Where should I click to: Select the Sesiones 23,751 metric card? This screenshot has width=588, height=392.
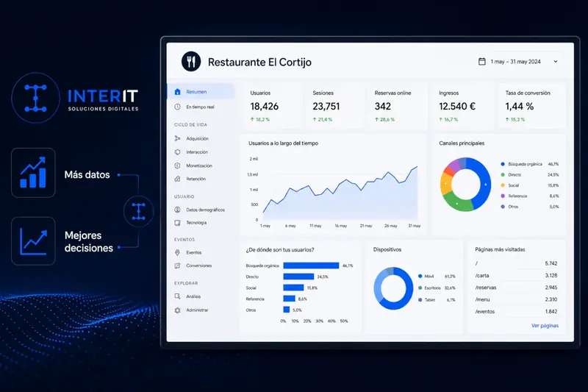point(334,106)
